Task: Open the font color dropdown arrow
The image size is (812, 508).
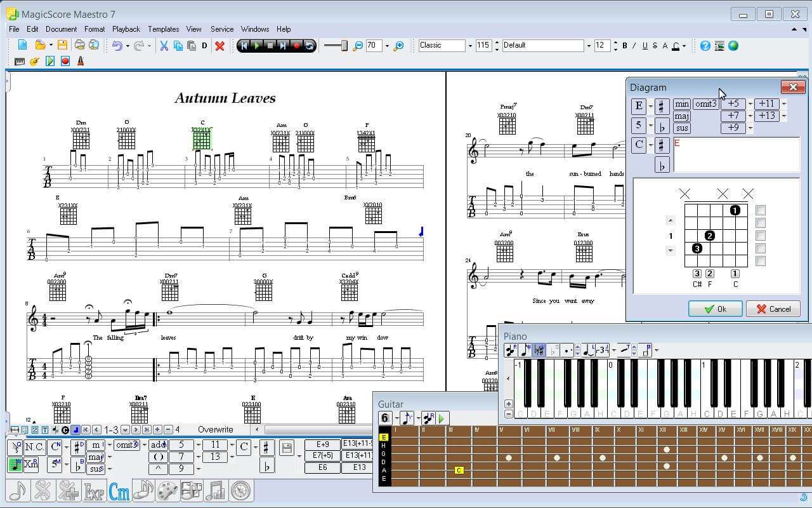Action: pos(684,46)
